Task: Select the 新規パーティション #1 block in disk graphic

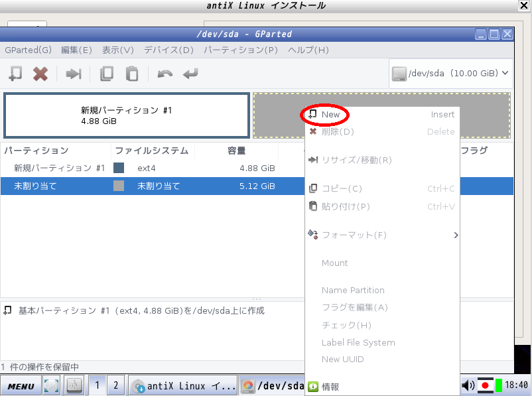Action: (127, 115)
